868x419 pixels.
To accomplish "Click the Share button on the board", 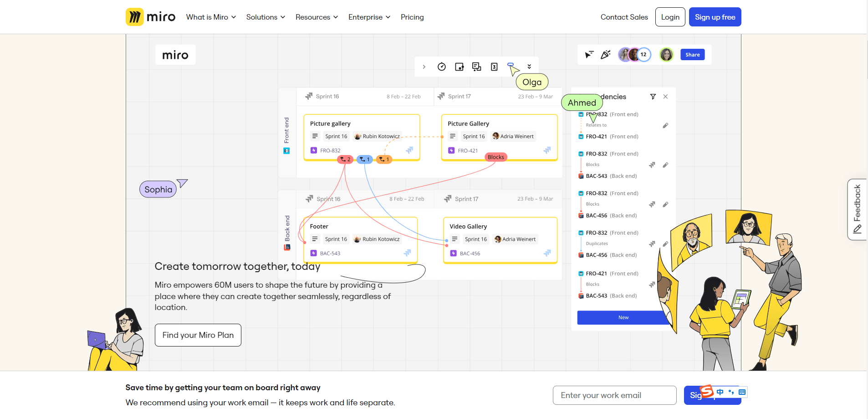I will click(692, 55).
